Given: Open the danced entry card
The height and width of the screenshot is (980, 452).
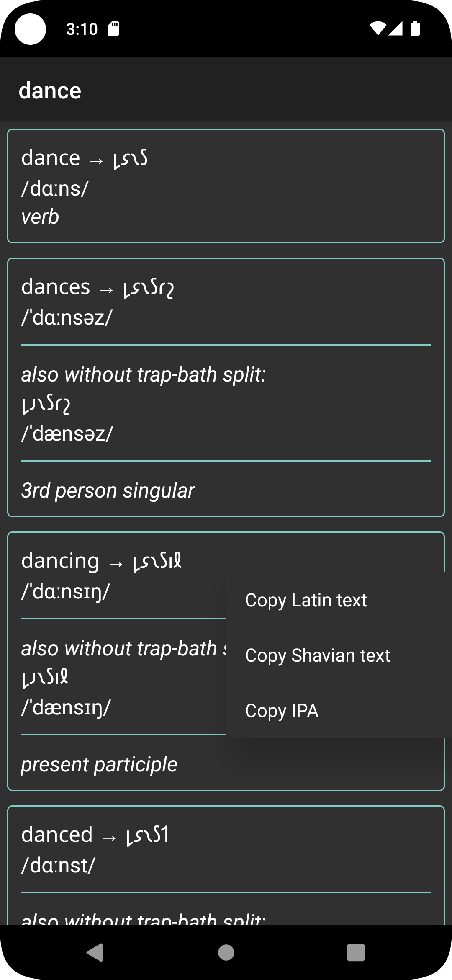Looking at the screenshot, I should point(95,835).
